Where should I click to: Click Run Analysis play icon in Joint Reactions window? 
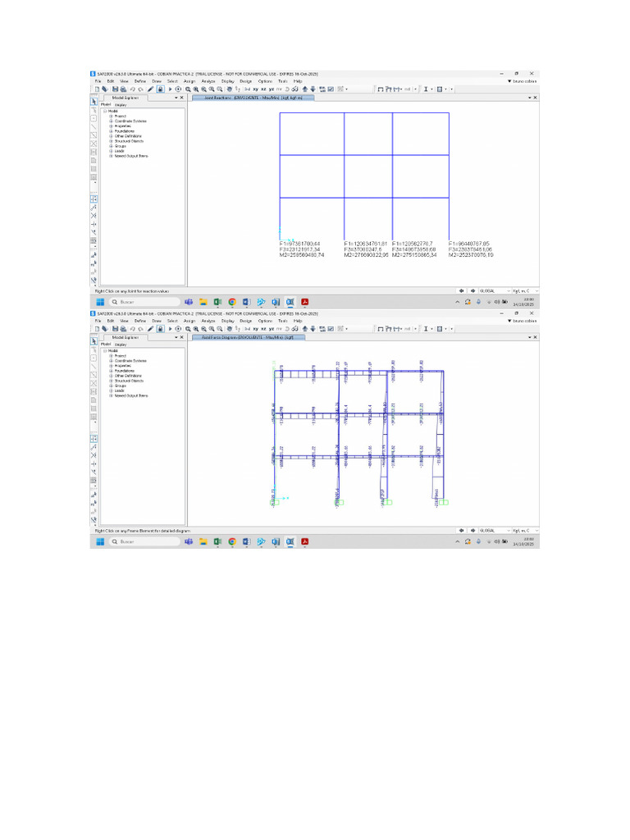[171, 89]
